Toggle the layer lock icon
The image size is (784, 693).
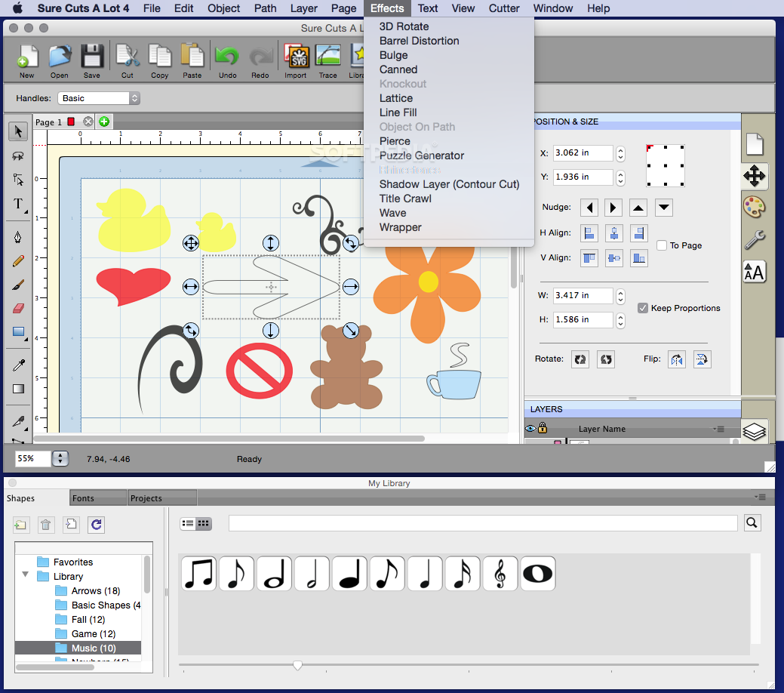tap(543, 428)
